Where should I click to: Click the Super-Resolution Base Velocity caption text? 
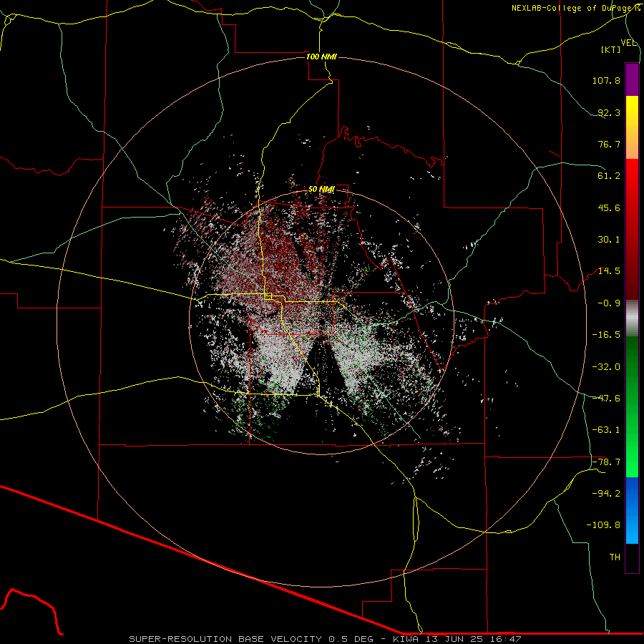click(x=326, y=639)
